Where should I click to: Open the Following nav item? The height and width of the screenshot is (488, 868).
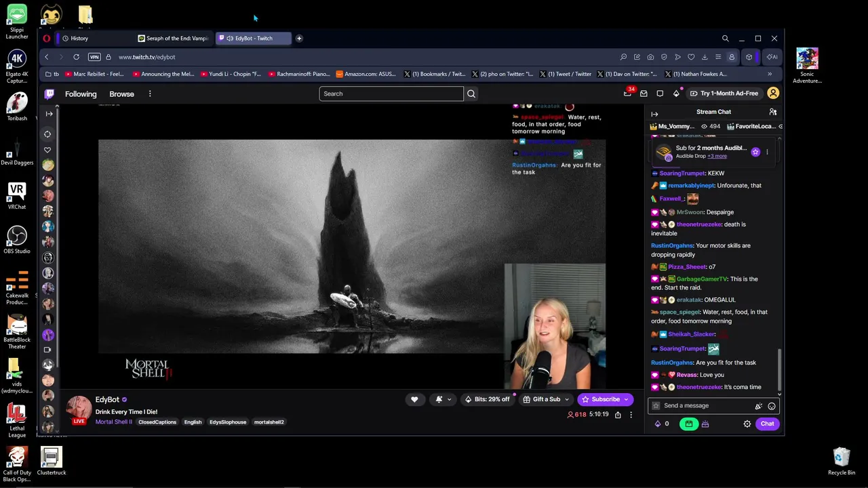tap(81, 94)
